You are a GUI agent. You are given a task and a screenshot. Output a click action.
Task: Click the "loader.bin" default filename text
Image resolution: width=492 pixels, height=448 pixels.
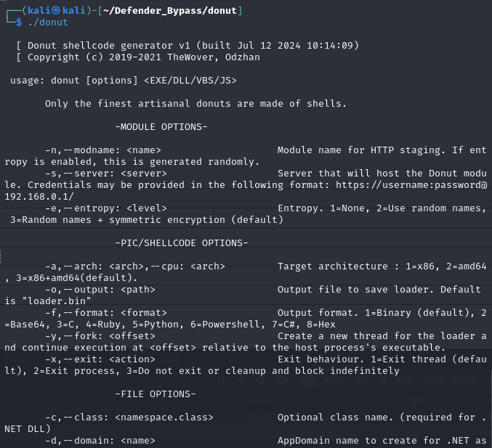[x=57, y=301]
